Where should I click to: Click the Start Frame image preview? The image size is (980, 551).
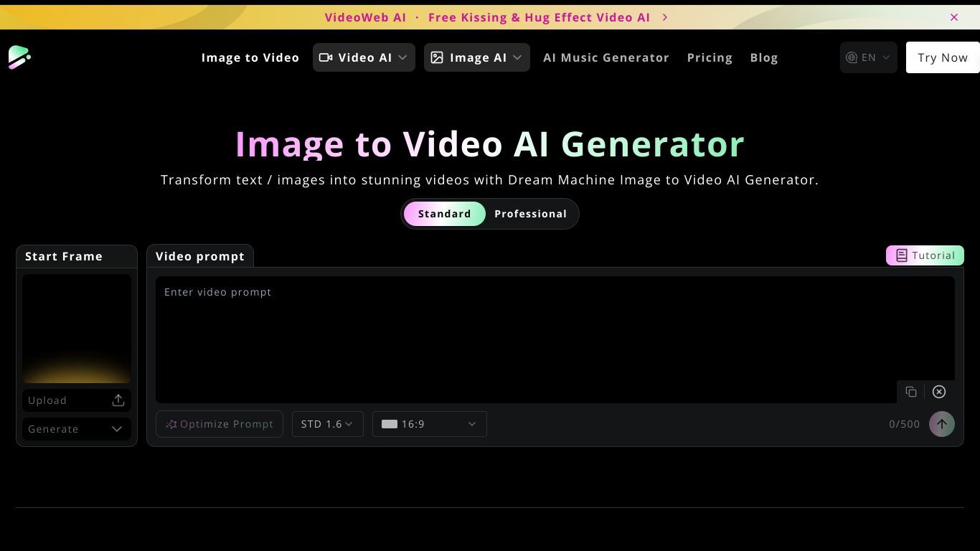[77, 329]
